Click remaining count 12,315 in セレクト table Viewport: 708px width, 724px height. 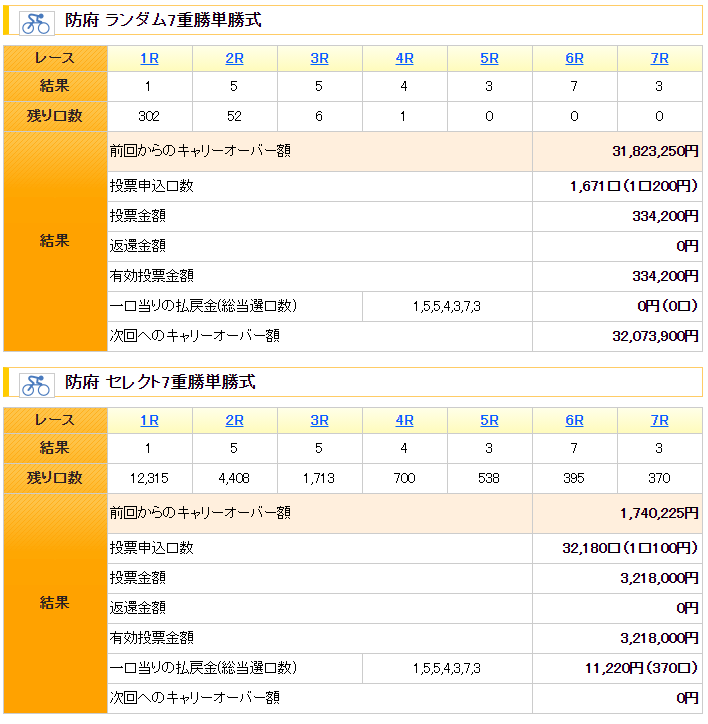[149, 478]
